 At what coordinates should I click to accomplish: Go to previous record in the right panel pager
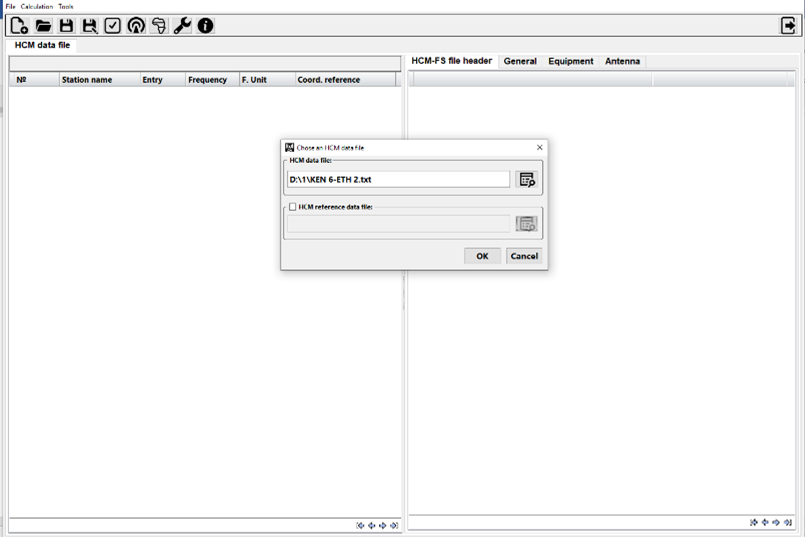[x=765, y=522]
